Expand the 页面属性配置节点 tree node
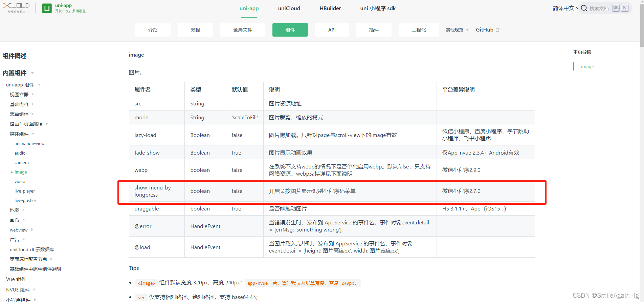The width and height of the screenshot is (644, 302). (51, 259)
